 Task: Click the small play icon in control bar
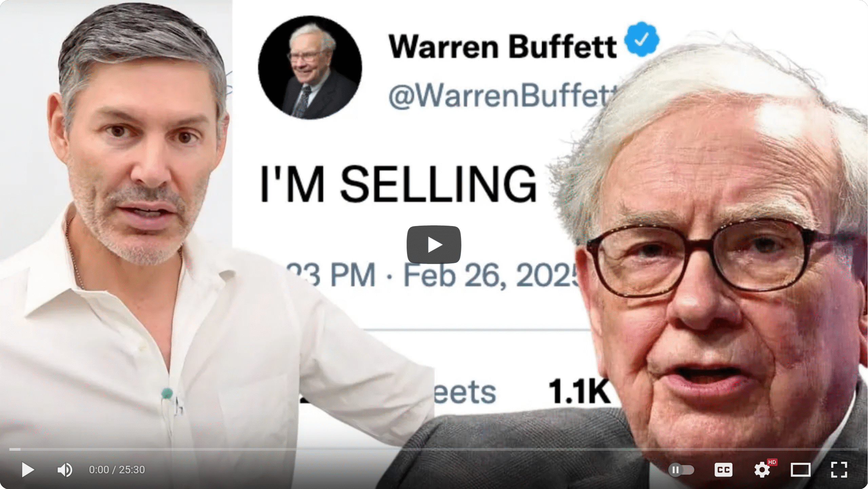27,470
